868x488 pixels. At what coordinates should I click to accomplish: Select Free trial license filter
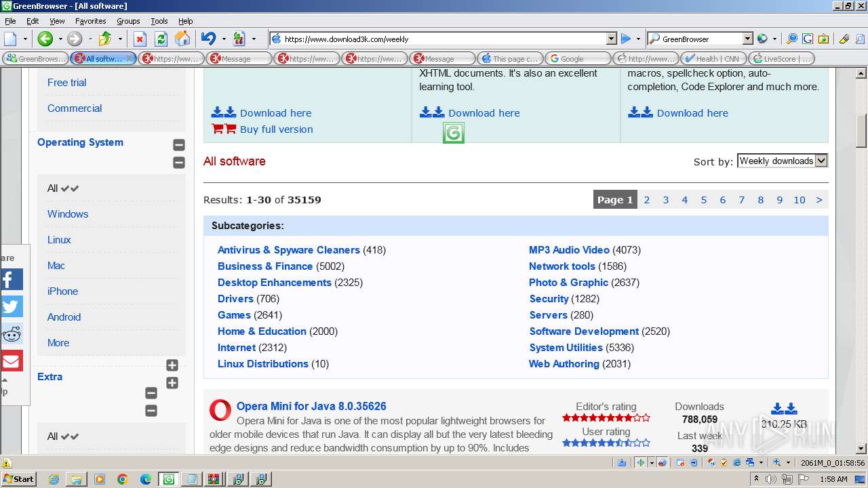coord(66,83)
